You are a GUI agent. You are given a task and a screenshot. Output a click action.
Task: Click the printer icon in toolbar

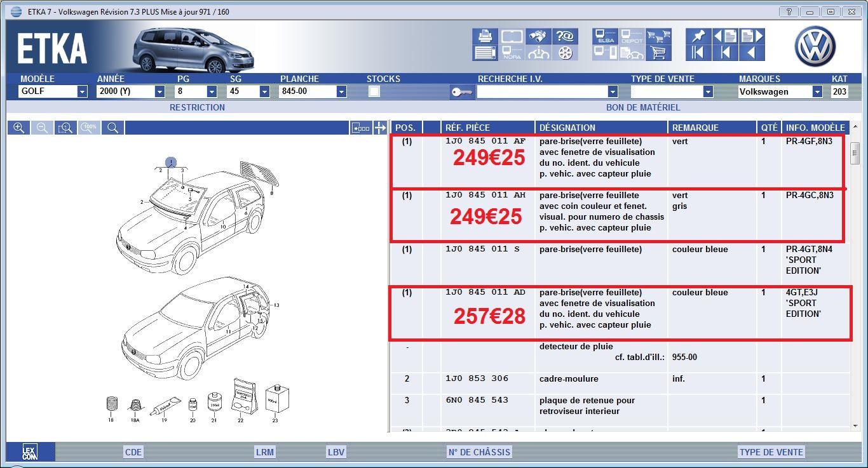coord(485,36)
